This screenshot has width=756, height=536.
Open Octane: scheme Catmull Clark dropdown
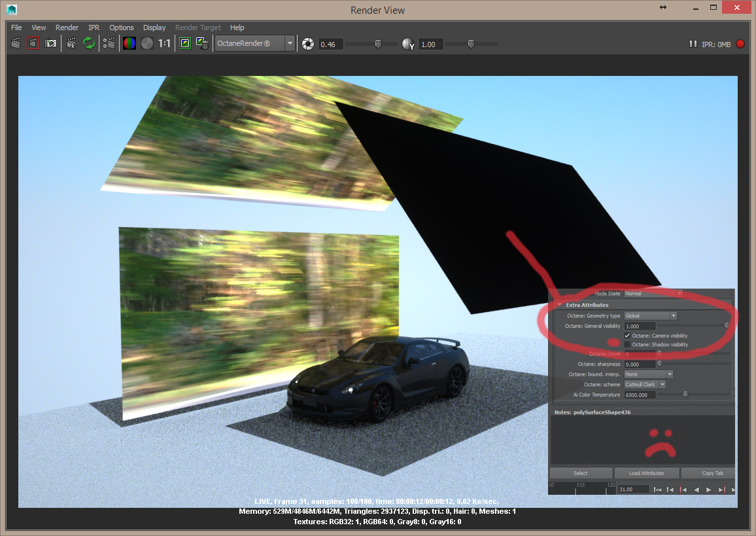pos(645,385)
